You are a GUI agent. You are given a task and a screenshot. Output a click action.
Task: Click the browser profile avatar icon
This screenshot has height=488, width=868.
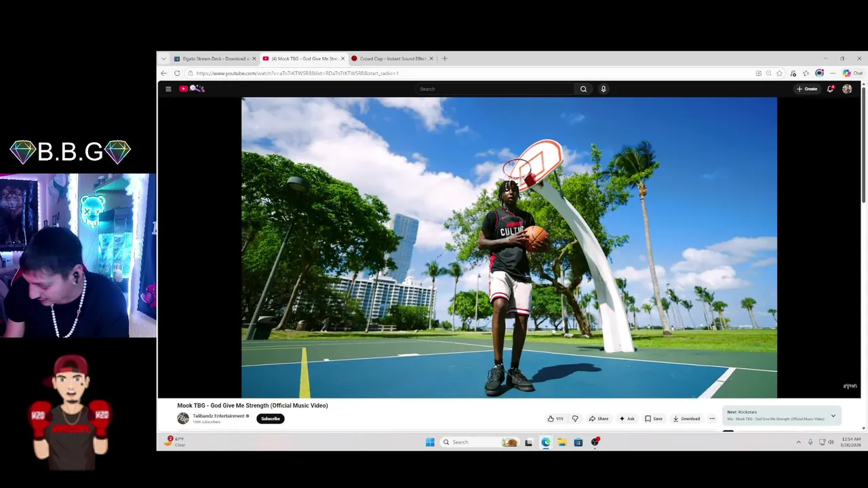point(819,73)
